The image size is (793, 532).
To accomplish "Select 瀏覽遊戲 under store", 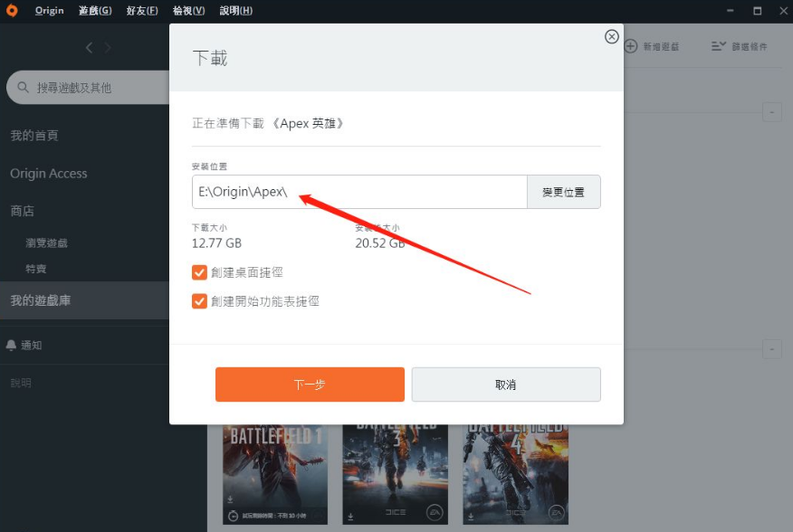I will (46, 242).
